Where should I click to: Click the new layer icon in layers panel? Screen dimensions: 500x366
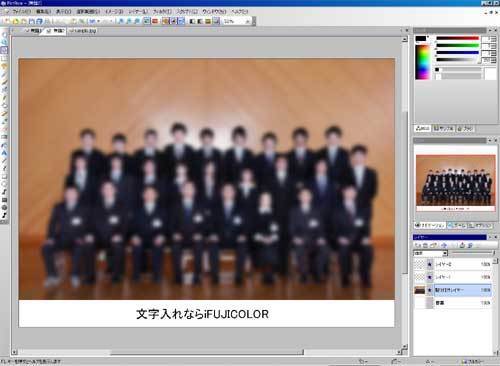pos(417,245)
